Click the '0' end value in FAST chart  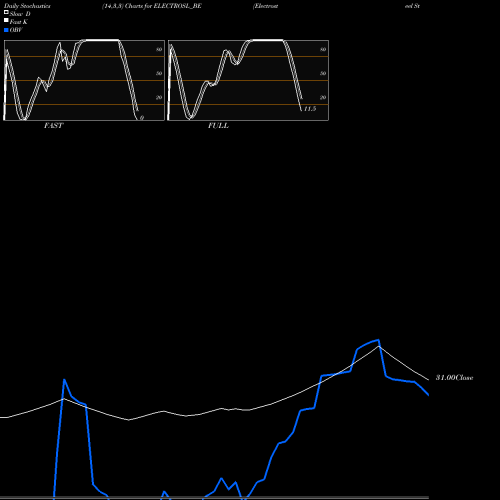point(142,118)
